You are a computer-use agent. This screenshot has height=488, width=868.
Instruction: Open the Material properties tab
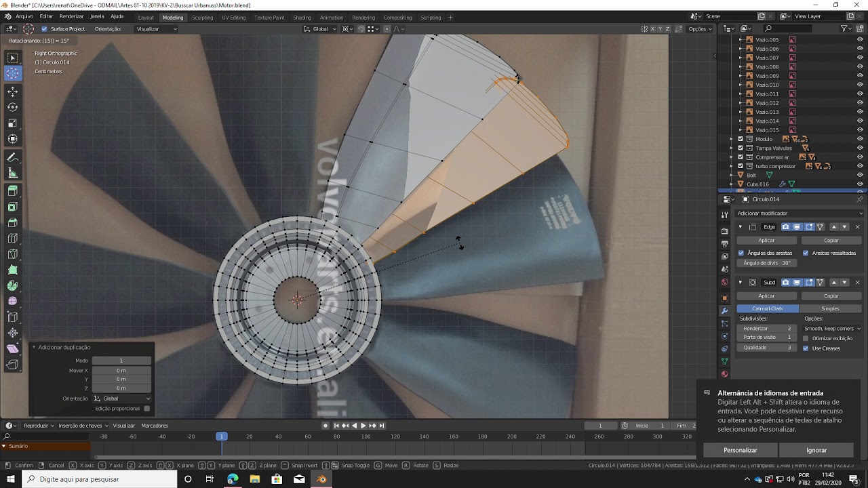pyautogui.click(x=725, y=374)
